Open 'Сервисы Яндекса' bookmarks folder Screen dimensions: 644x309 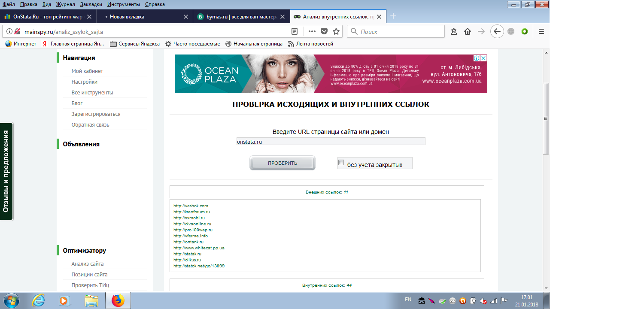135,44
